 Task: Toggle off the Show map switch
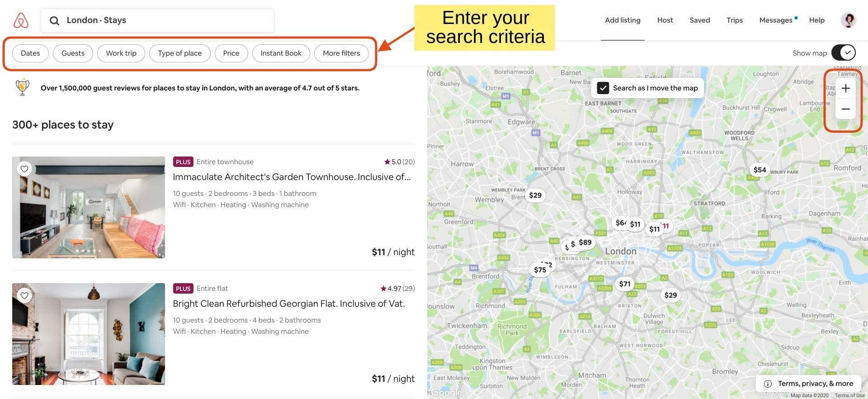(x=844, y=52)
